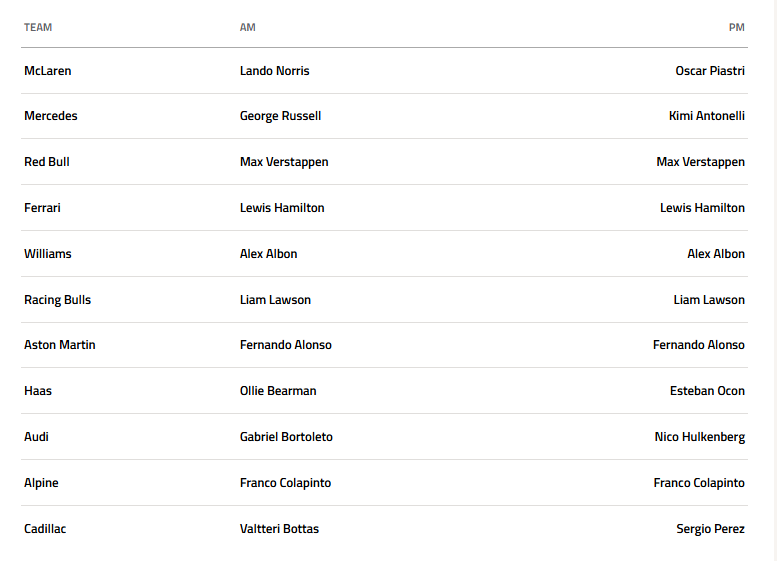Click the AM column header
777x561 pixels.
(x=248, y=27)
